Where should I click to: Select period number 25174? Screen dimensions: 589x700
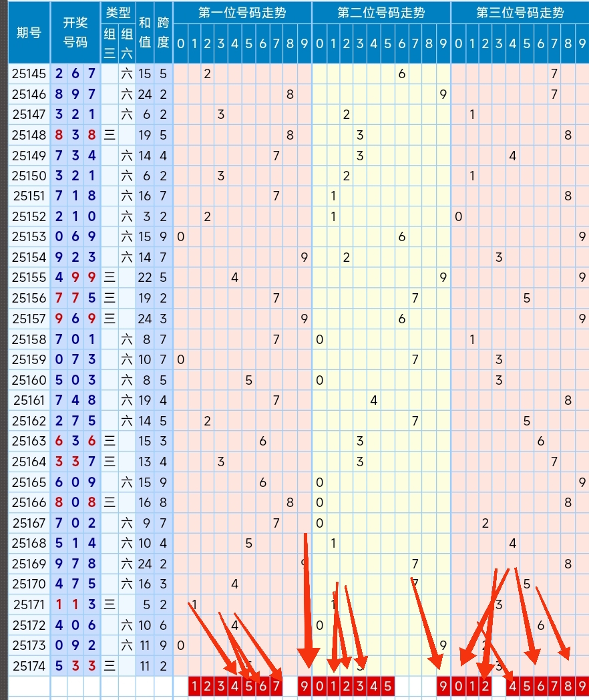pyautogui.click(x=29, y=666)
